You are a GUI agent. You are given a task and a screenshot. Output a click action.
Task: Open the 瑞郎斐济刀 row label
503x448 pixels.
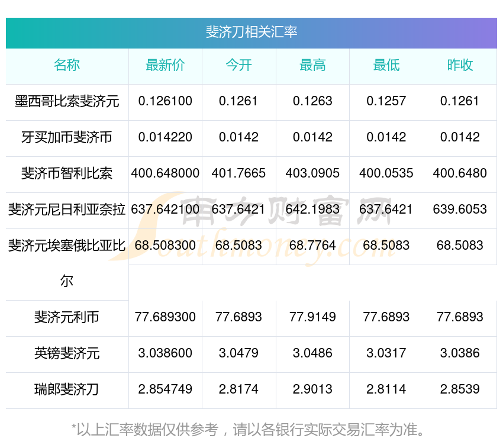(67, 390)
